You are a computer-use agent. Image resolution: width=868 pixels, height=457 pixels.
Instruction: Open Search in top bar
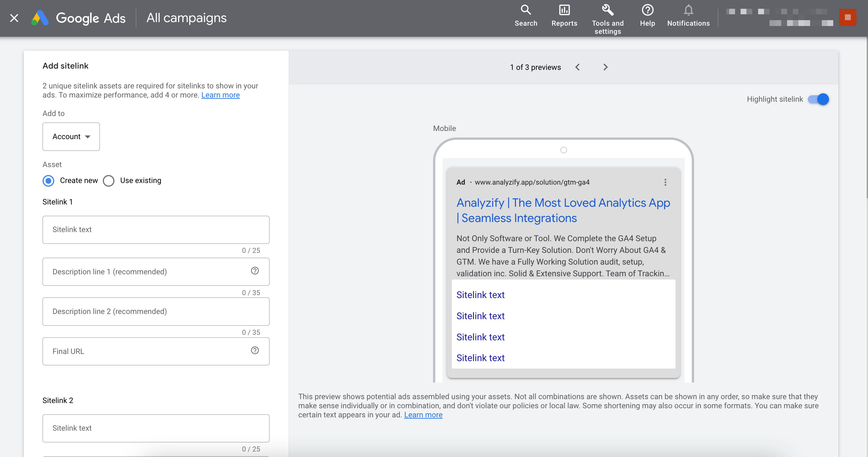[x=526, y=16]
